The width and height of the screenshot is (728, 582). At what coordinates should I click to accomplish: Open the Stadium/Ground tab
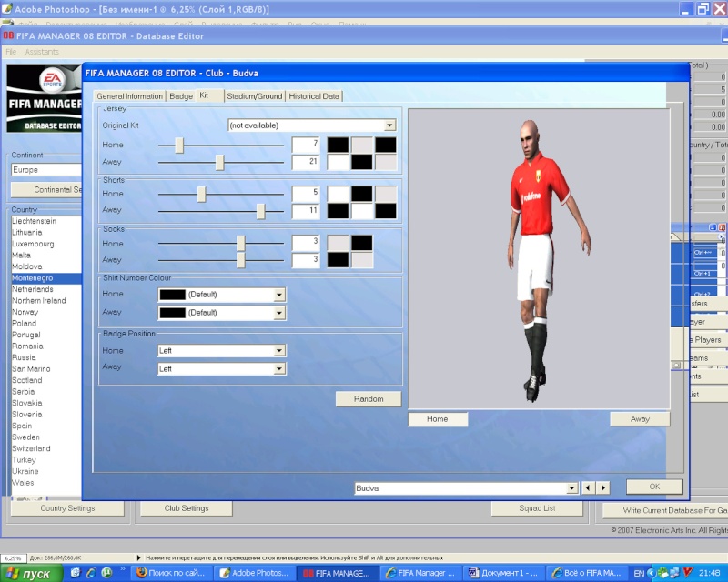tap(255, 96)
